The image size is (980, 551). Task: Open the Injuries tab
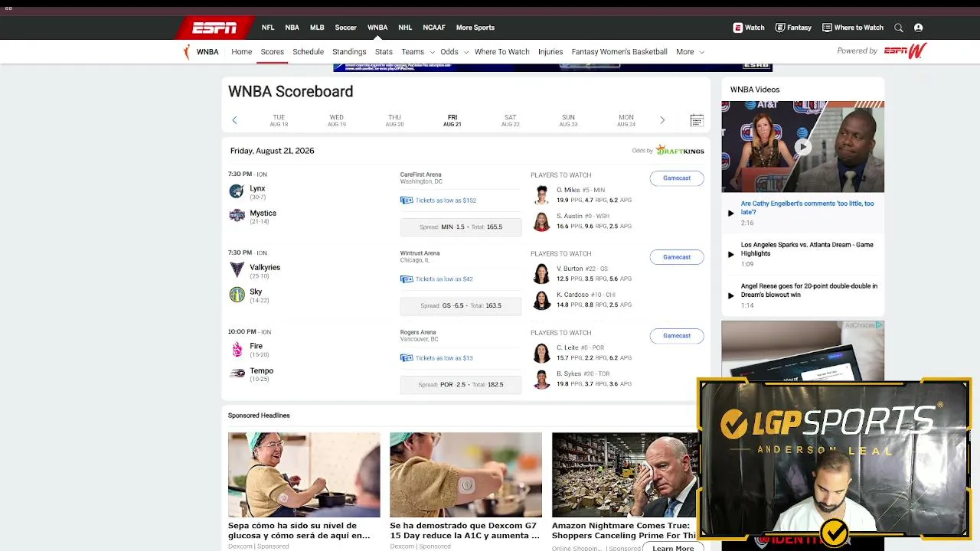[550, 52]
